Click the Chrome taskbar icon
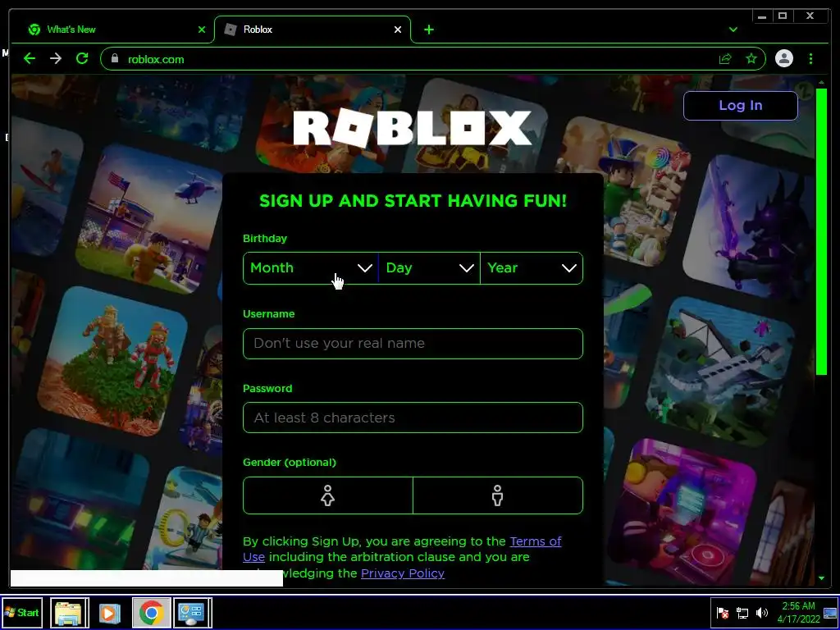This screenshot has height=630, width=840. (x=152, y=613)
